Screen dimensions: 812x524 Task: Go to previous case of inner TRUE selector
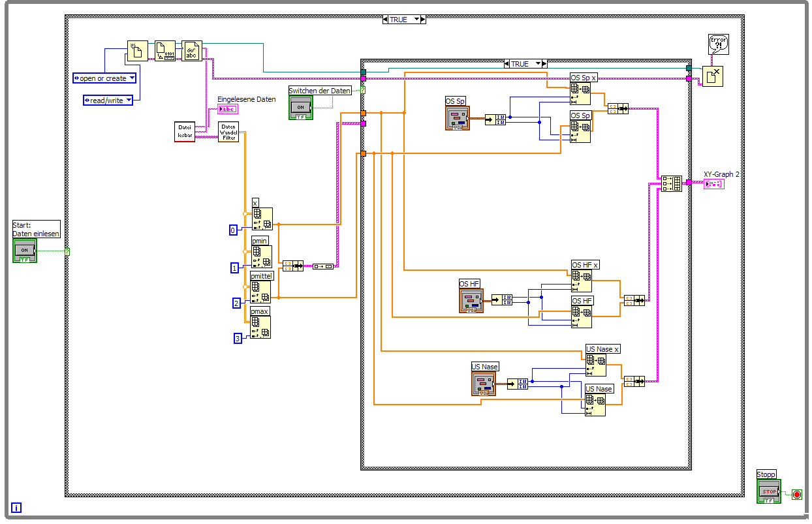[507, 63]
